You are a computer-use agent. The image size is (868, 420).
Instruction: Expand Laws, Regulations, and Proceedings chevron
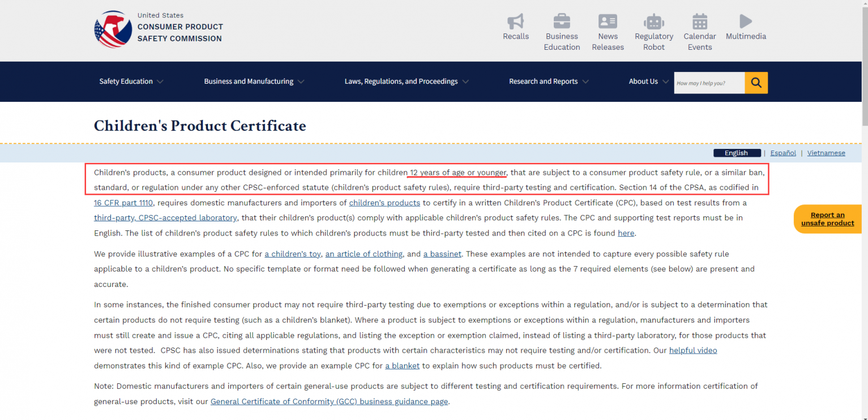click(x=465, y=82)
